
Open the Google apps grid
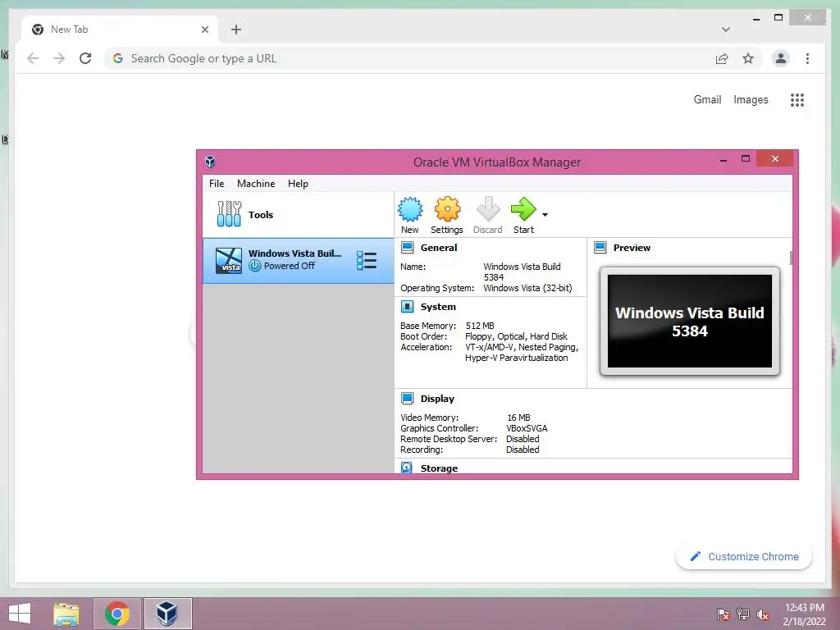797,99
